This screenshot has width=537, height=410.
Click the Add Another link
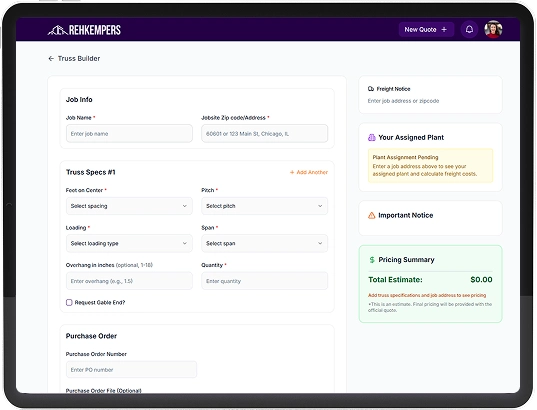click(309, 172)
